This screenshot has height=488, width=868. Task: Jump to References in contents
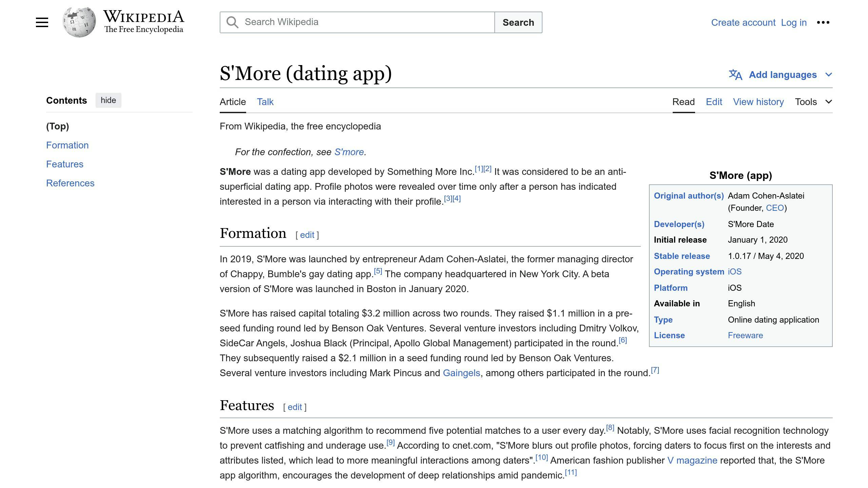pyautogui.click(x=70, y=183)
